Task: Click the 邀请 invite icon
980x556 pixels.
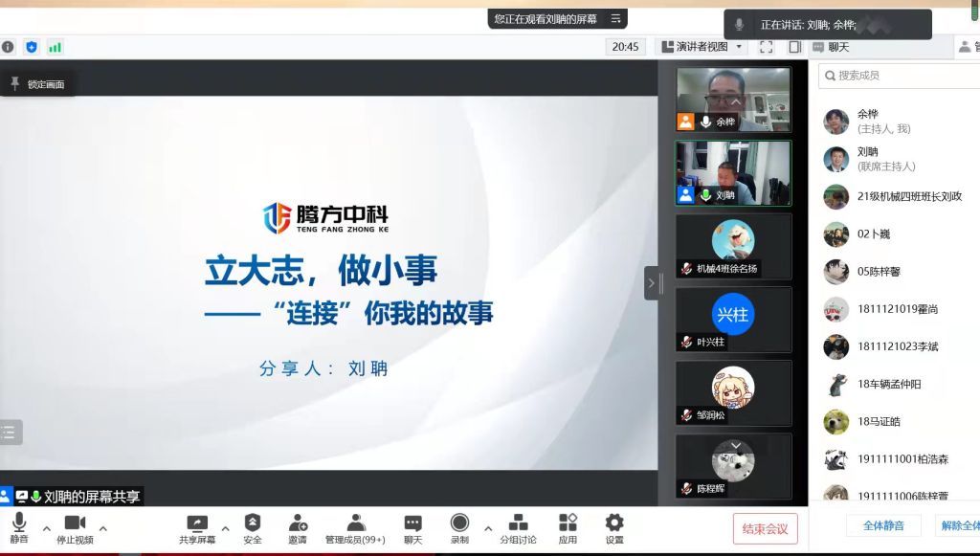Action: [298, 523]
